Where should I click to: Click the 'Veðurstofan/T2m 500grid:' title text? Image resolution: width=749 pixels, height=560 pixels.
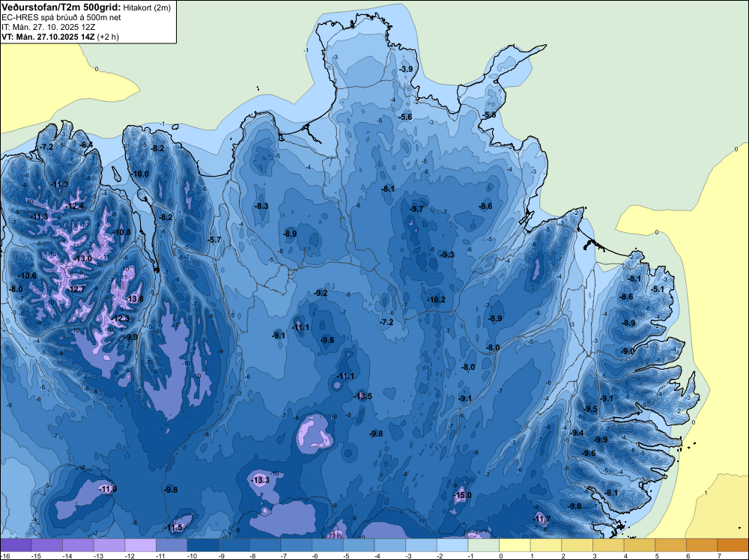61,7
